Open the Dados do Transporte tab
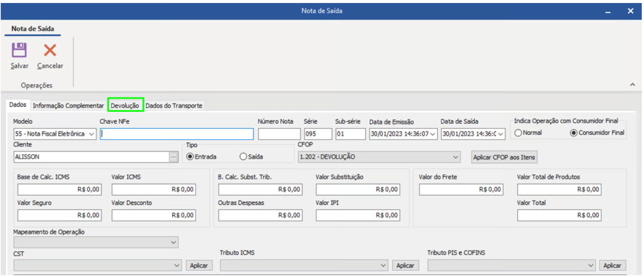This screenshot has width=644, height=277. click(x=174, y=106)
